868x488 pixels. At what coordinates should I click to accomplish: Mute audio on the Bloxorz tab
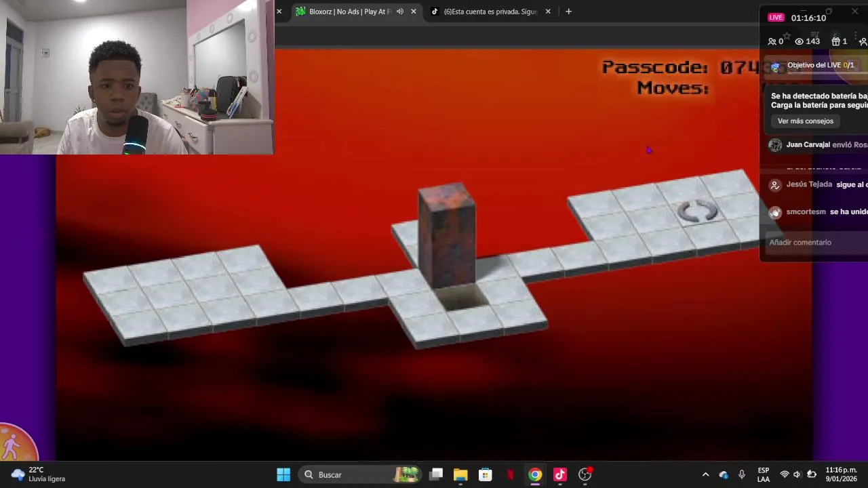(399, 12)
